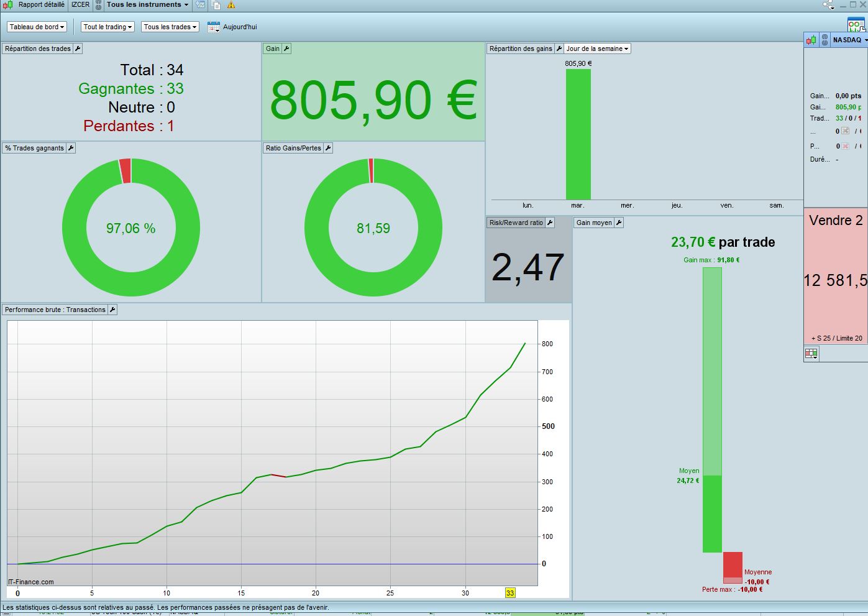Image resolution: width=868 pixels, height=616 pixels.
Task: Click the copy documents icon in the title bar
Action: (216, 5)
